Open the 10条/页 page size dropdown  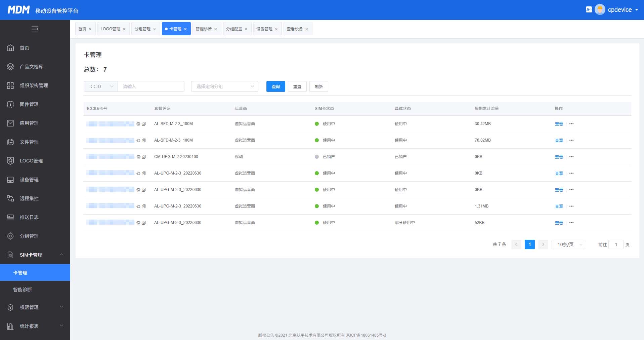[568, 244]
